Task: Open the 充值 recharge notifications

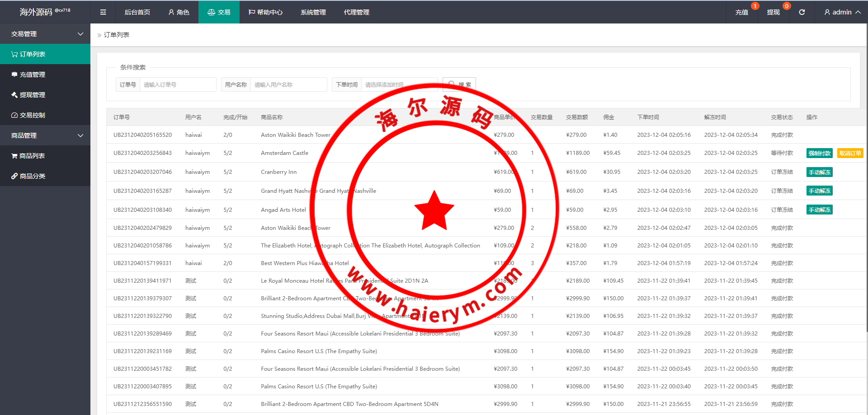Action: pyautogui.click(x=741, y=12)
